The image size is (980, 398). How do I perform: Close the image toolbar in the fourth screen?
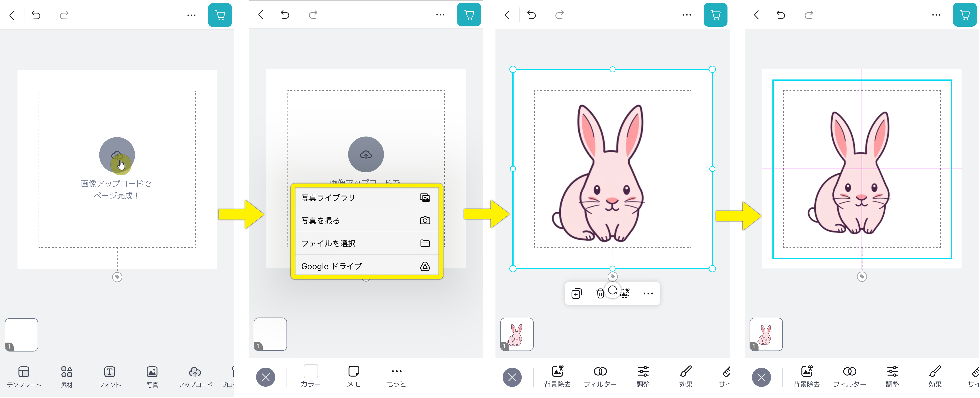[761, 377]
